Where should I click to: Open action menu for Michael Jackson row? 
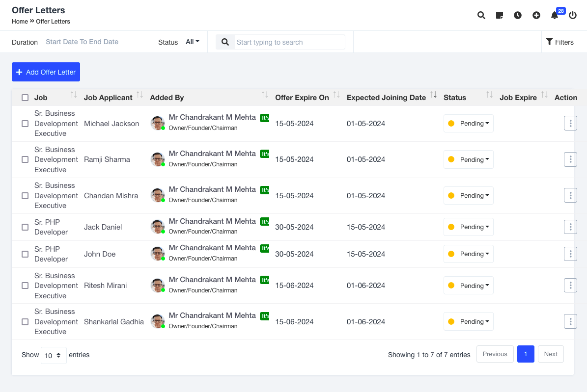point(570,124)
